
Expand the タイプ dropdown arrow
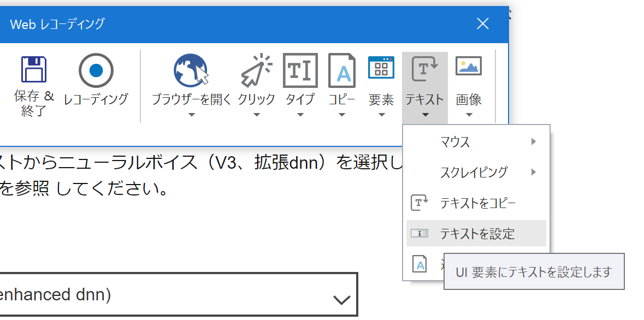click(x=300, y=115)
